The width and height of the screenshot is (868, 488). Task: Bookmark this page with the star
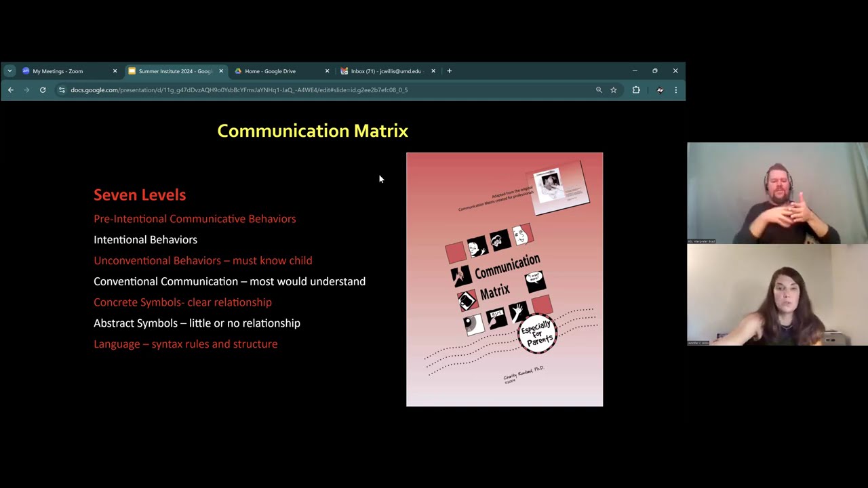click(x=613, y=89)
